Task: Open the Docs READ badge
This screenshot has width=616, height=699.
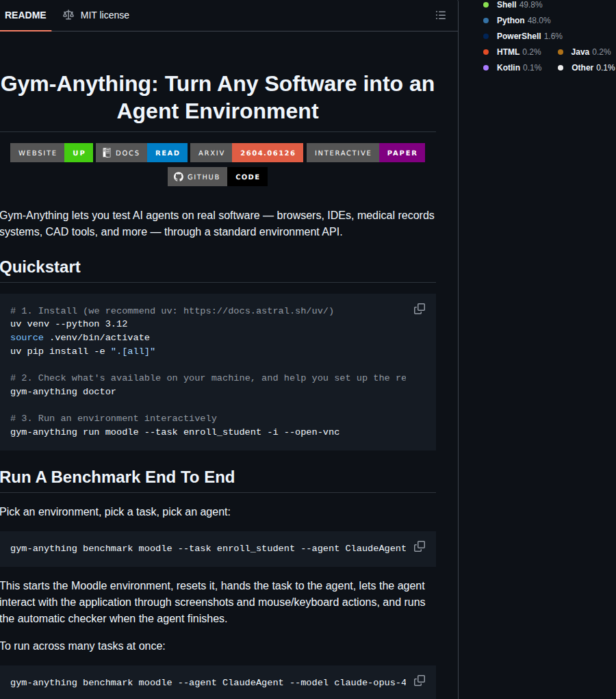Action: point(141,153)
